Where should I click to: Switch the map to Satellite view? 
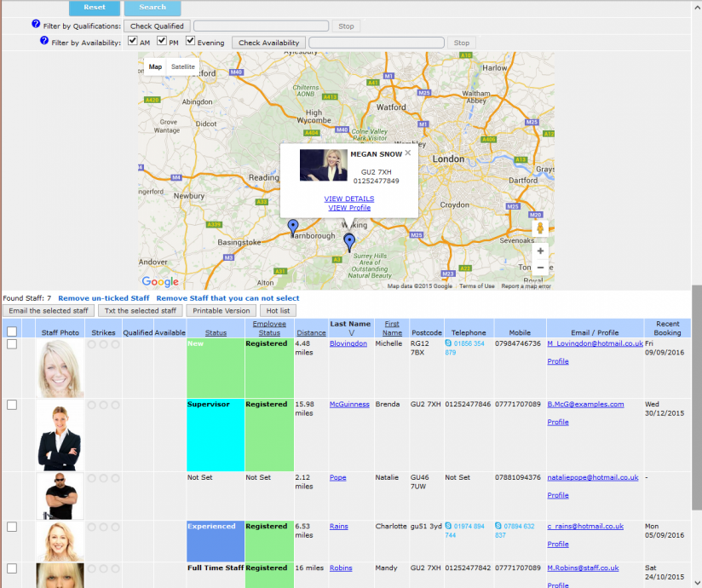(182, 66)
